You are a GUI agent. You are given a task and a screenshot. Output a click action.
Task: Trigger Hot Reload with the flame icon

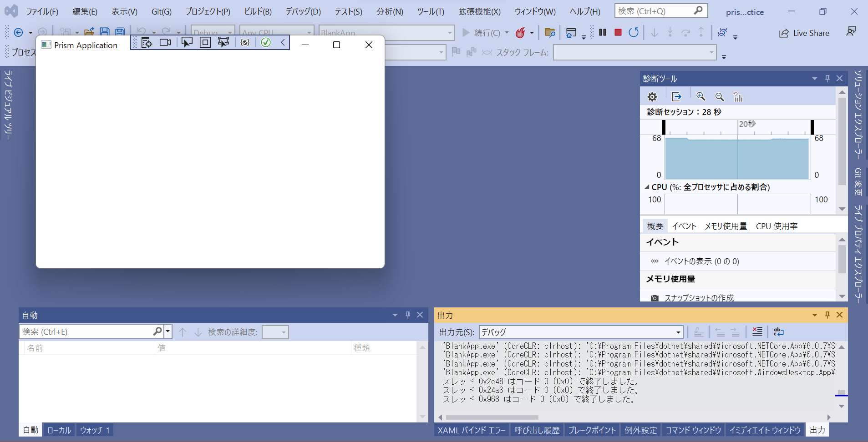(522, 32)
